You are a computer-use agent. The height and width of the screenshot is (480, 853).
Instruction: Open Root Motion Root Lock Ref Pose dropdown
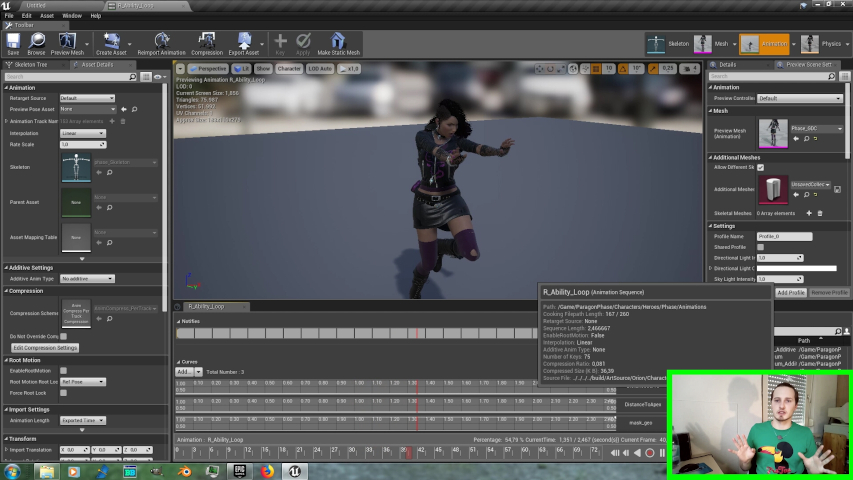[83, 382]
